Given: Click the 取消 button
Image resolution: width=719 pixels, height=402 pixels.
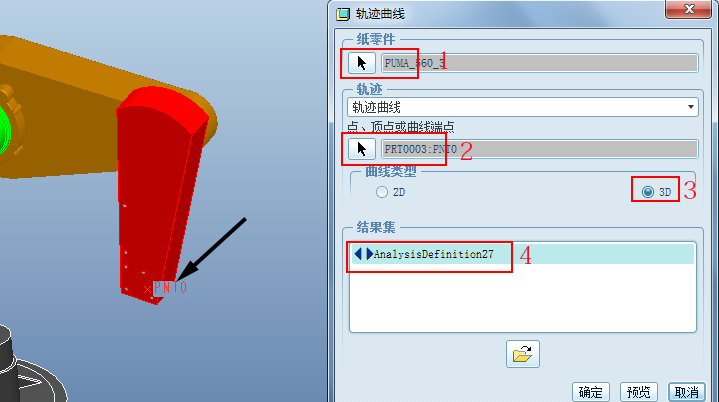Looking at the screenshot, I should 686,392.
